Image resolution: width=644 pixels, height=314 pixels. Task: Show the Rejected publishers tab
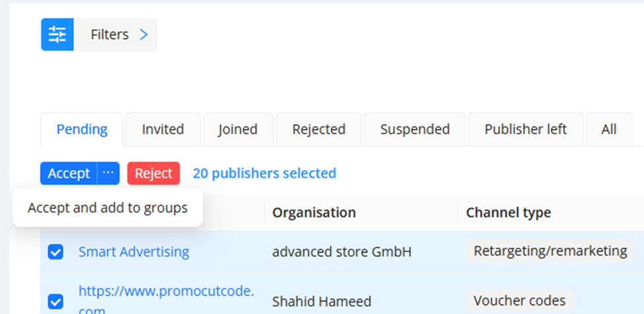[x=318, y=130]
